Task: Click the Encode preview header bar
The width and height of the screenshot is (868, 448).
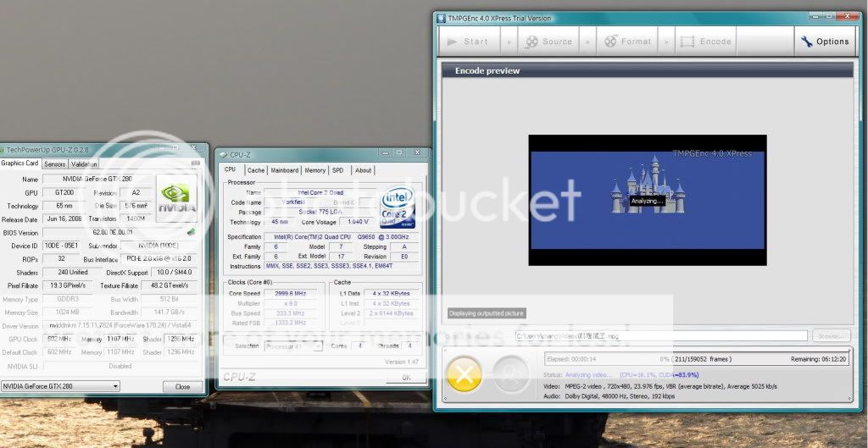Action: 647,71
